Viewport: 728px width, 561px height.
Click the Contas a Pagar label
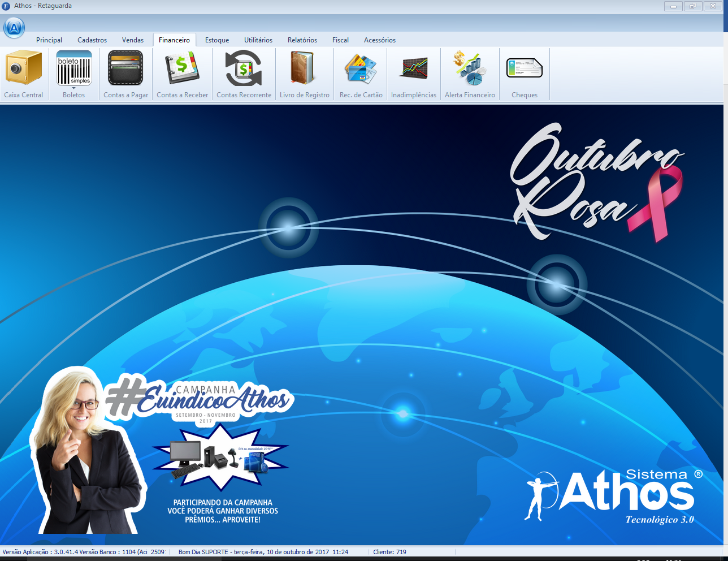(125, 95)
